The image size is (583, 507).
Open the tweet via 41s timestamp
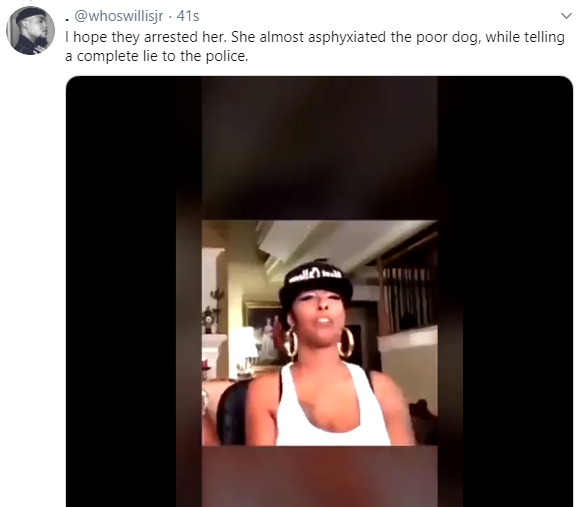click(x=188, y=16)
